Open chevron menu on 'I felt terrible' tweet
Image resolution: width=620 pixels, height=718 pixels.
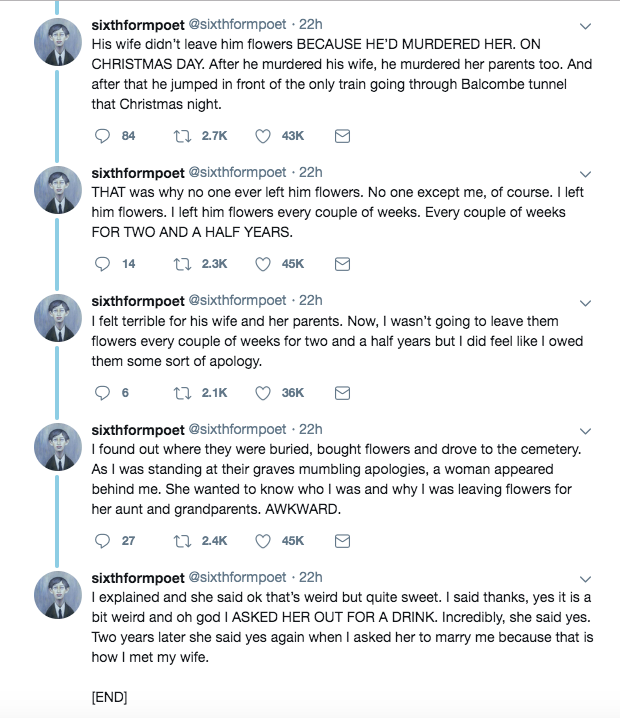point(585,303)
